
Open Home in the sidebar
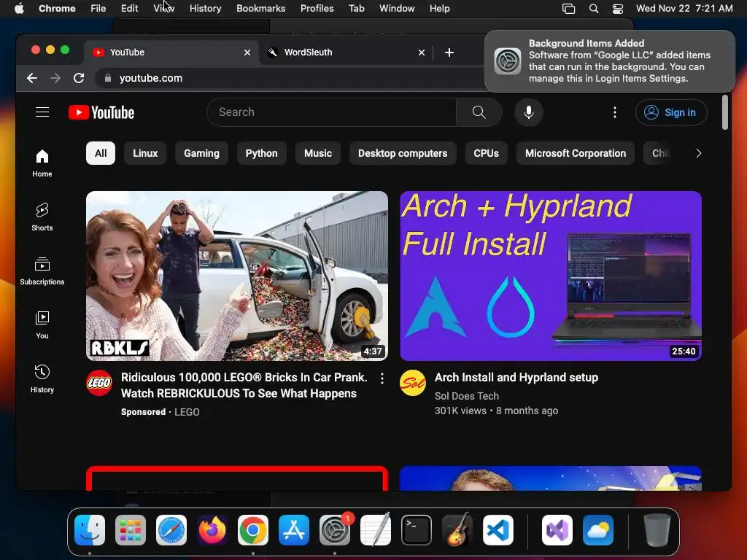(42, 163)
